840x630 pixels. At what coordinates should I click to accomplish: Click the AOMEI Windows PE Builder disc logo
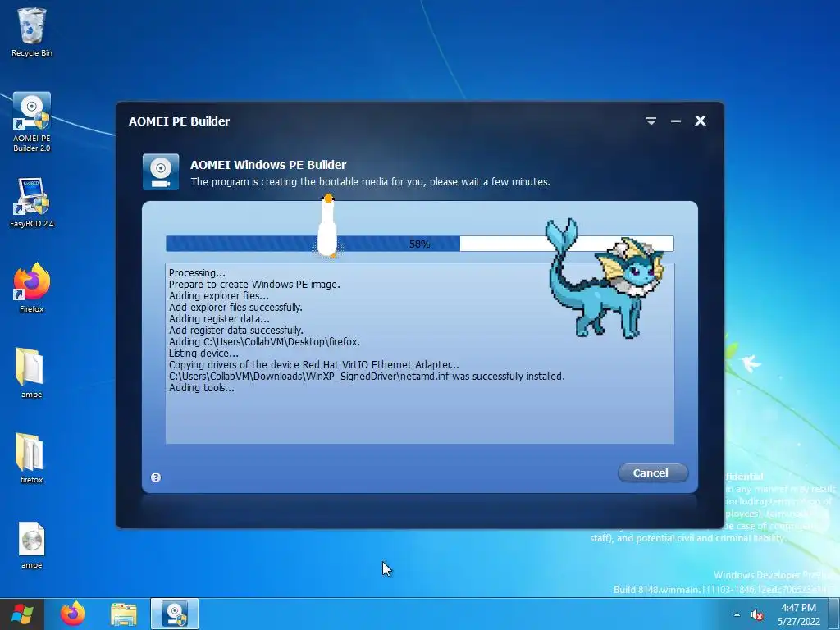[161, 172]
